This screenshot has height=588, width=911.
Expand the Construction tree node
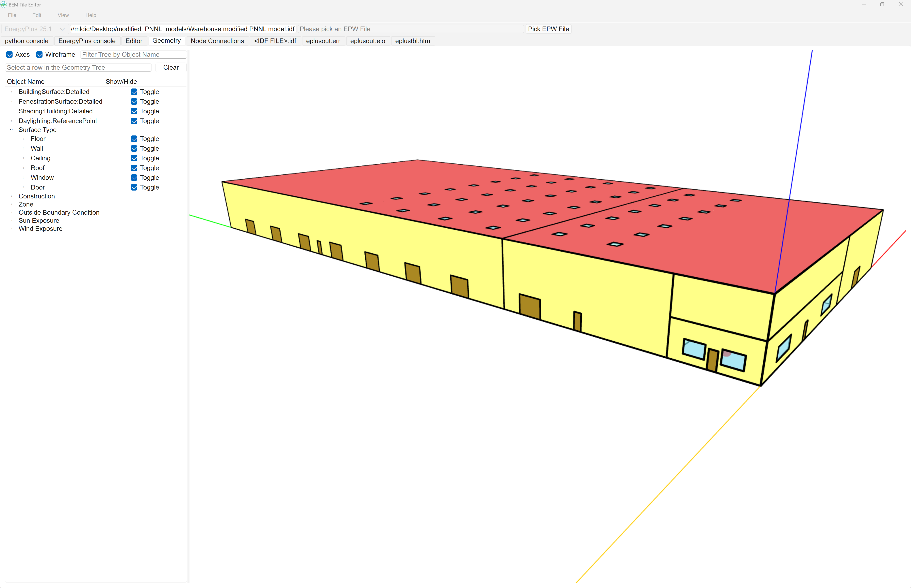pyautogui.click(x=12, y=196)
